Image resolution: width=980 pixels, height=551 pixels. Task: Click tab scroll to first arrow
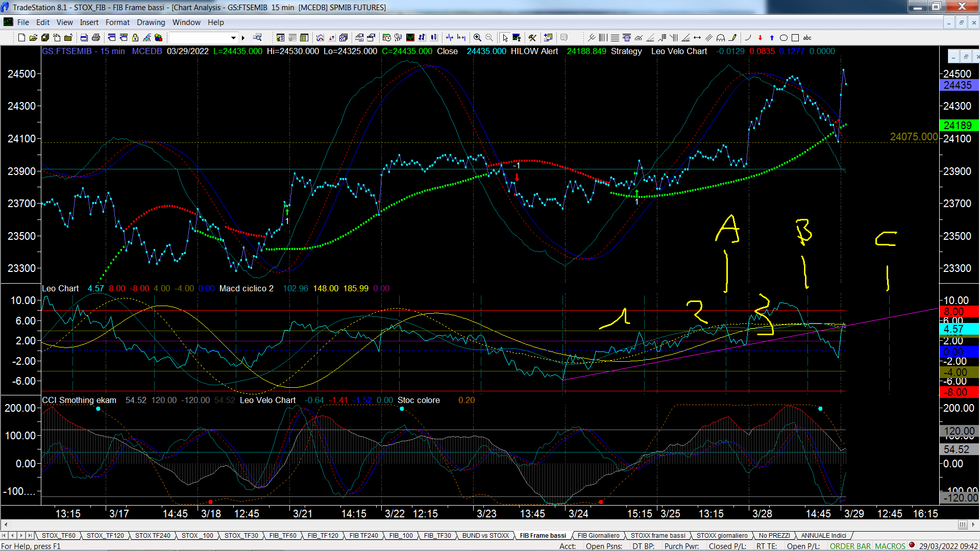point(4,536)
